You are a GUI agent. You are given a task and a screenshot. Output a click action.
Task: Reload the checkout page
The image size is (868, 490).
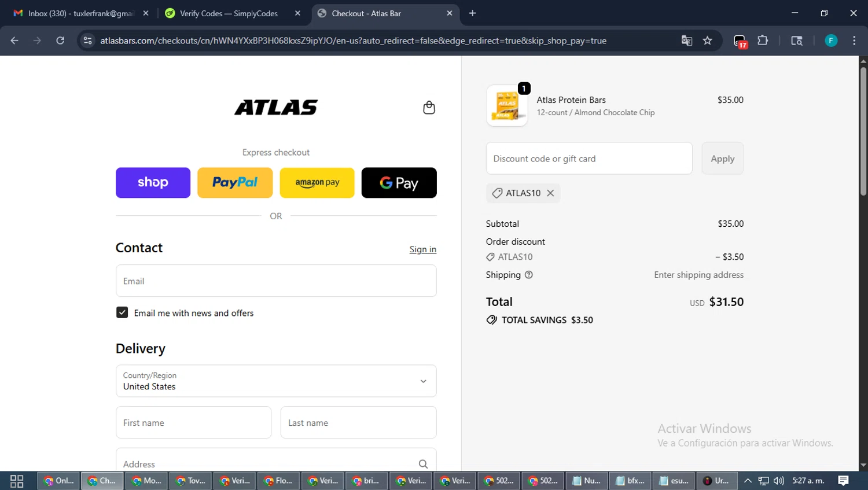pyautogui.click(x=60, y=40)
